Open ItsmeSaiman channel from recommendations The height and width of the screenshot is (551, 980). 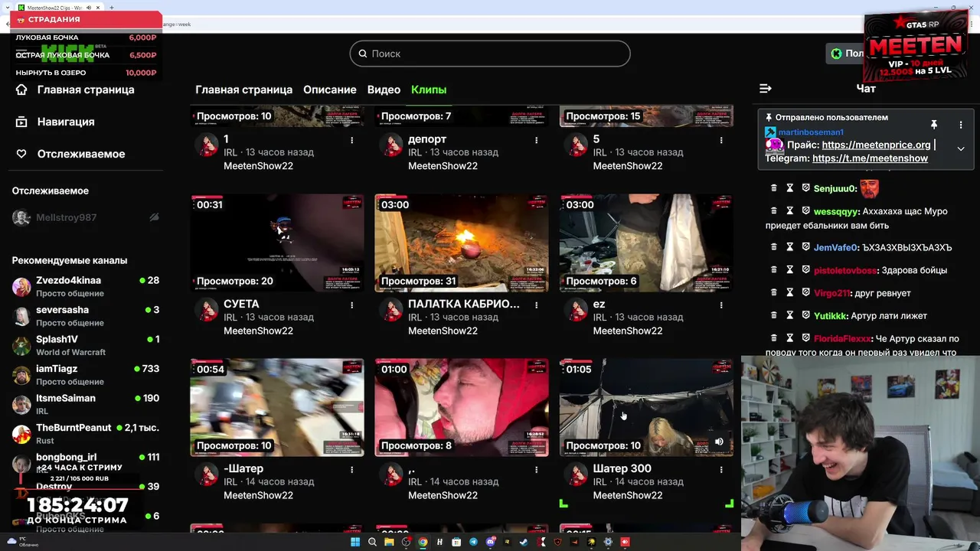86,404
